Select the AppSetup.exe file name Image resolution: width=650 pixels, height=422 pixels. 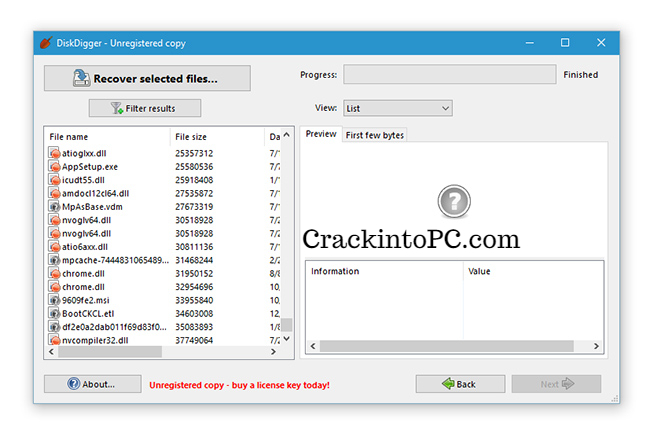pyautogui.click(x=90, y=167)
